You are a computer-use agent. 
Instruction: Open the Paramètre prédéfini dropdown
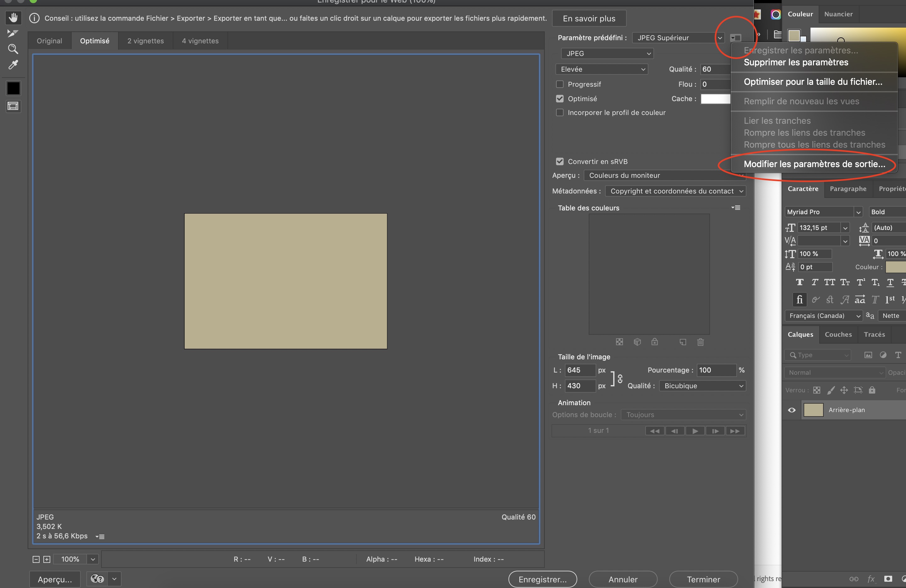[x=679, y=38]
